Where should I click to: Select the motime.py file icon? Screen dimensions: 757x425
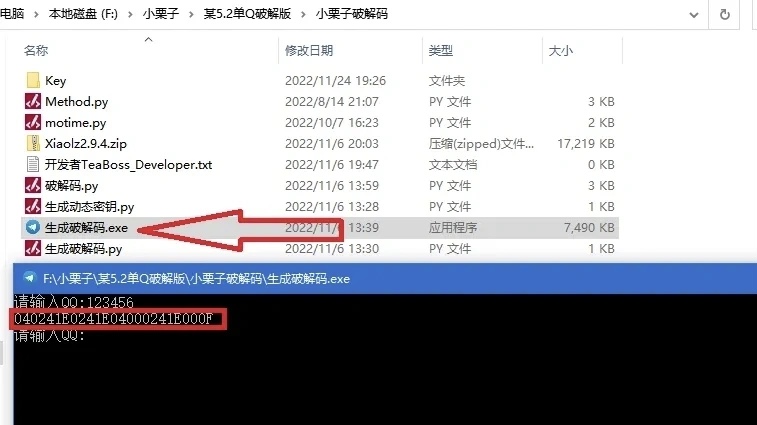[33, 123]
